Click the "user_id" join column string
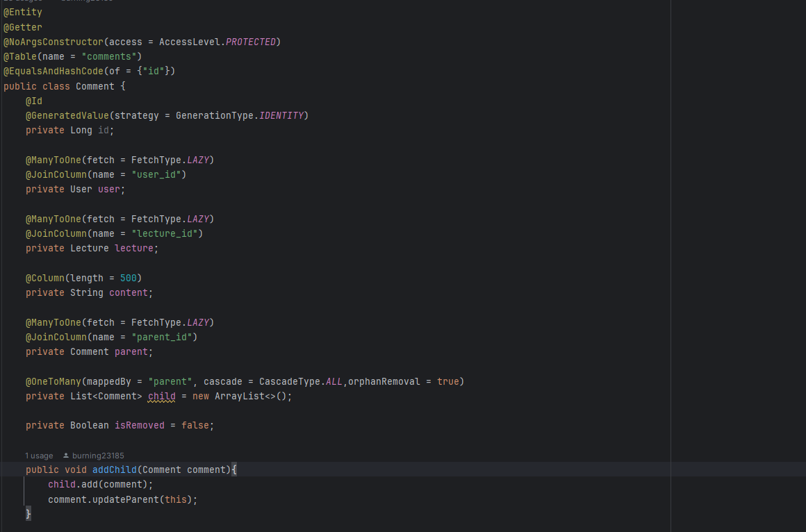The image size is (806, 532). click(156, 175)
